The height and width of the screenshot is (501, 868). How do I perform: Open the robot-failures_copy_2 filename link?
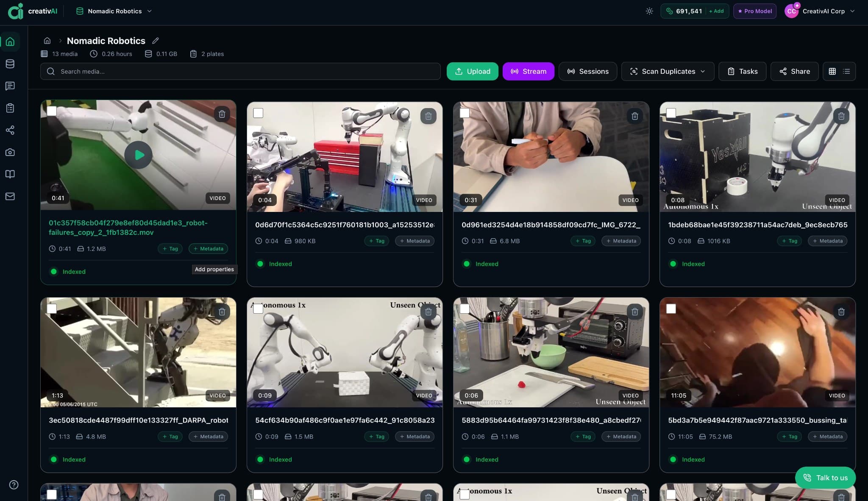coord(128,228)
